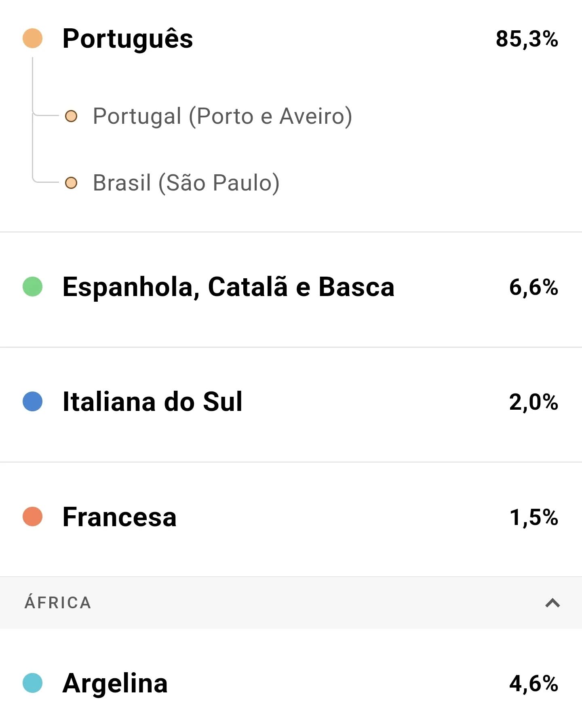Click the 2,0% Italiana do Sul percentage
Viewport: 582px width, 728px height.
[533, 402]
